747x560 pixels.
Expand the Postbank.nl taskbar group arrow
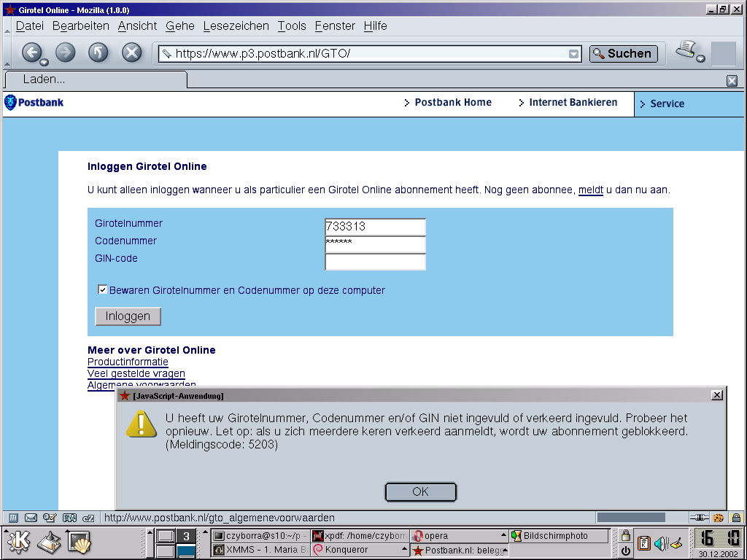click(x=505, y=550)
